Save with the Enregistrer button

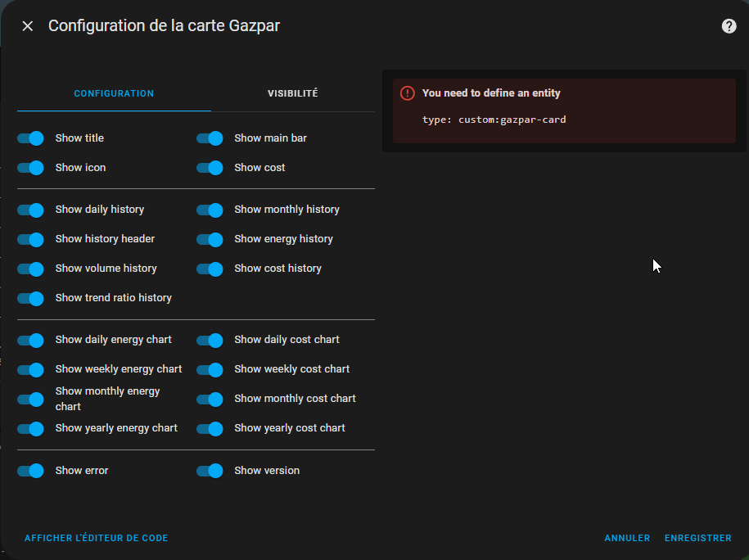point(698,538)
